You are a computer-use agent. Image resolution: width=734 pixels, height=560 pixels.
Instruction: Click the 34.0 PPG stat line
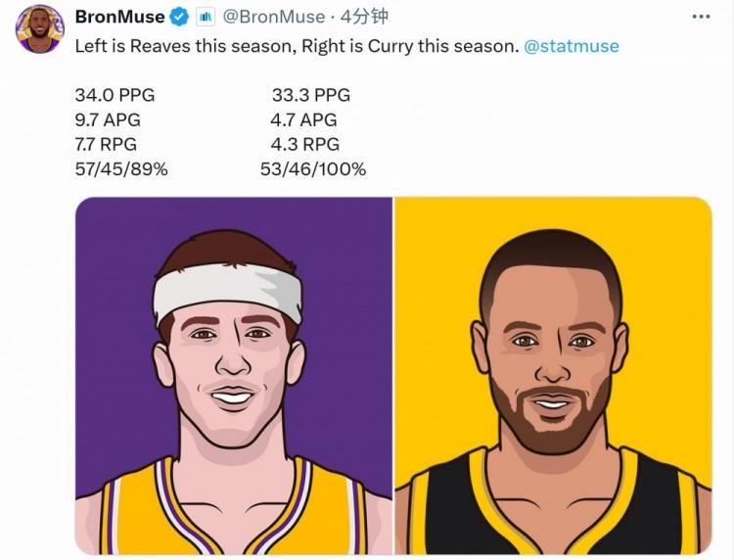point(115,95)
